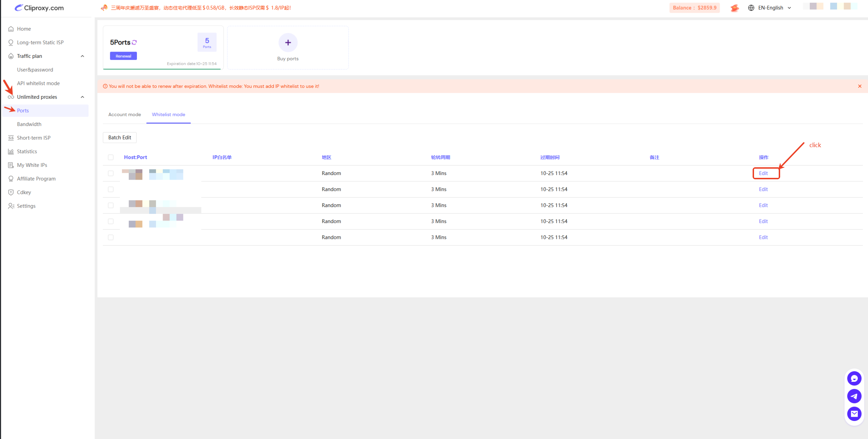Click the blue Renewal button
Screen dimensions: 868x439
(123, 56)
